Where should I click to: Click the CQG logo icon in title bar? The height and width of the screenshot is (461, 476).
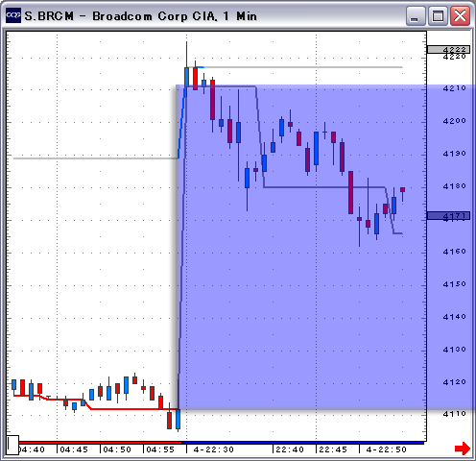(13, 15)
